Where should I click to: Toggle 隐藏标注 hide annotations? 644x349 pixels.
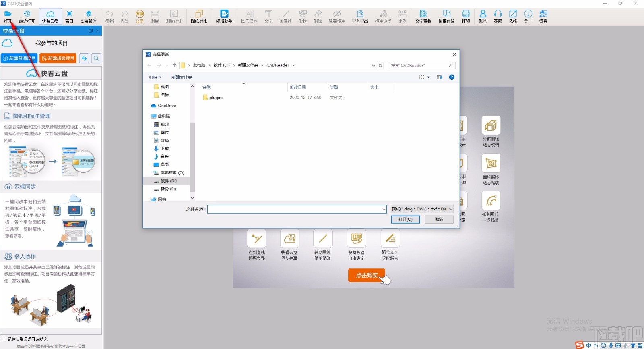337,16
